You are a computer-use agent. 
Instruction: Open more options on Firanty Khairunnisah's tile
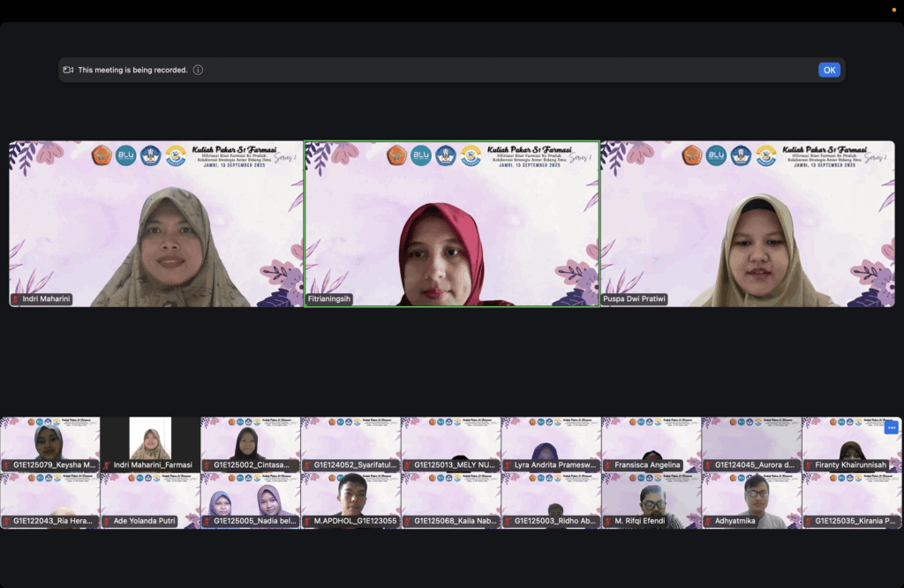pos(891,427)
